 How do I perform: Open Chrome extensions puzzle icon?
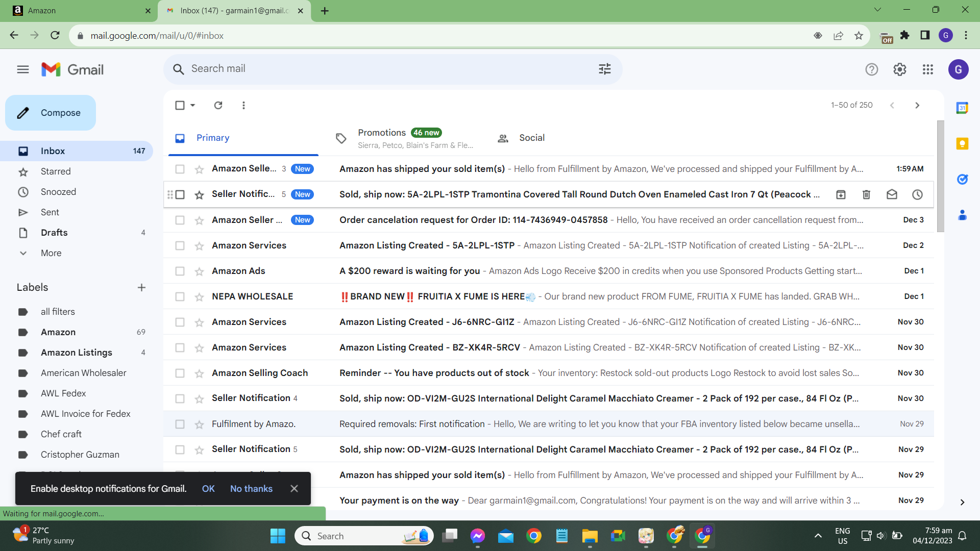(x=905, y=36)
